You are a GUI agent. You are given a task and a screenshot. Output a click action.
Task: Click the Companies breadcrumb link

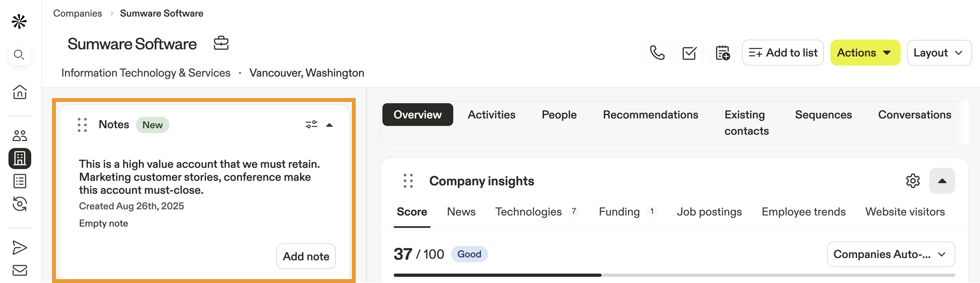tap(78, 13)
